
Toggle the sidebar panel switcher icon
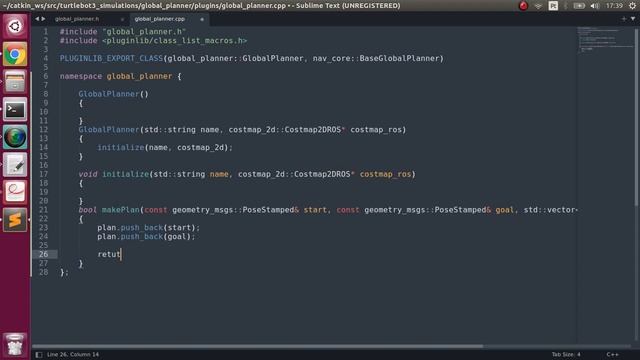point(39,355)
